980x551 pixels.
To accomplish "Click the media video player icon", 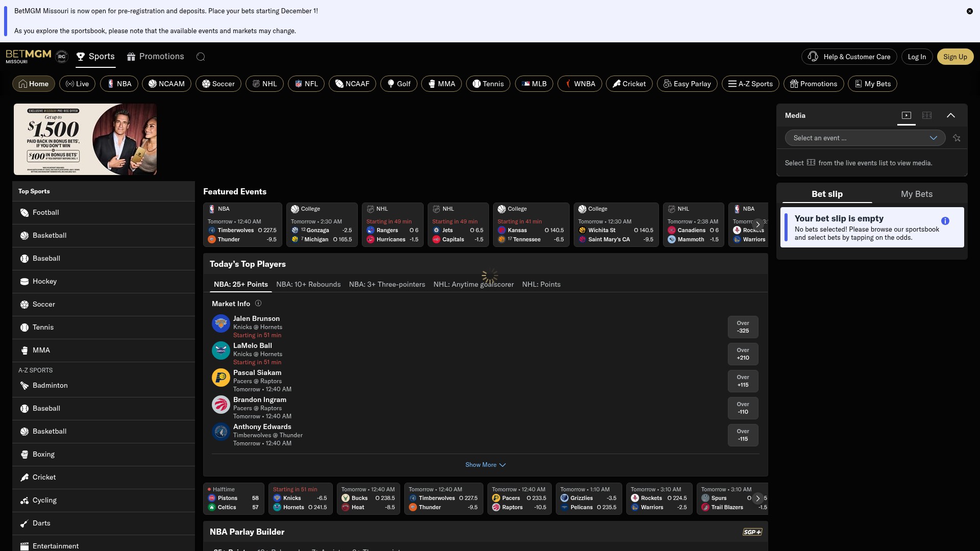I will click(x=906, y=115).
